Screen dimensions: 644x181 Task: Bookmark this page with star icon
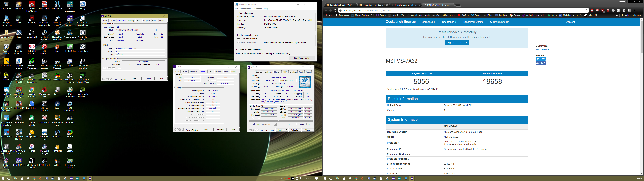586,11
